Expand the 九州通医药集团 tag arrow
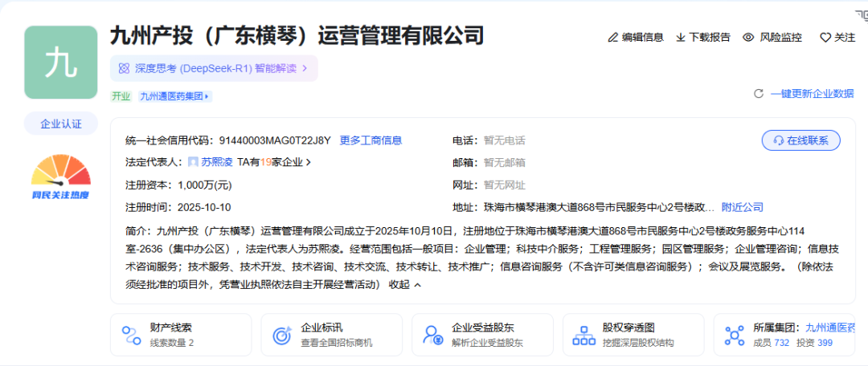The width and height of the screenshot is (868, 366). [x=207, y=96]
